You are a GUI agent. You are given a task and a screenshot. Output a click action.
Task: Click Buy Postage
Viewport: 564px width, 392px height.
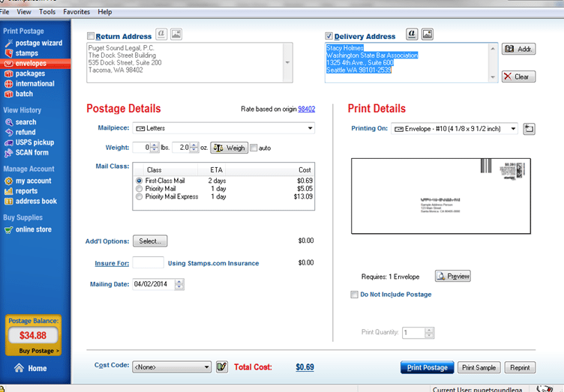[39, 351]
